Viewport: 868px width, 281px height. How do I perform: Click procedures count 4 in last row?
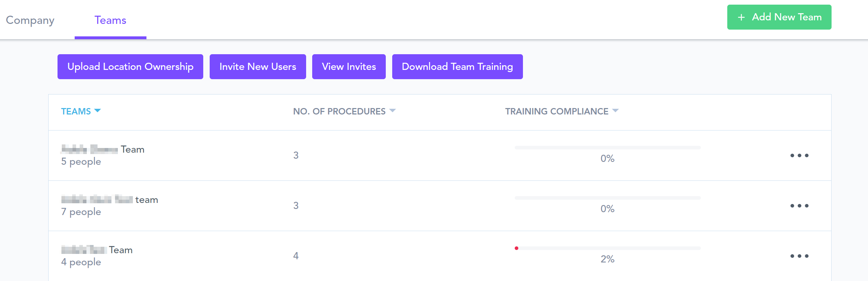point(296,256)
